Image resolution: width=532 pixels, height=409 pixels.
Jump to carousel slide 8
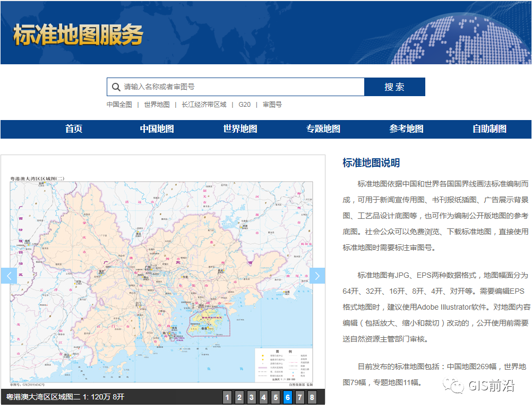(312, 397)
